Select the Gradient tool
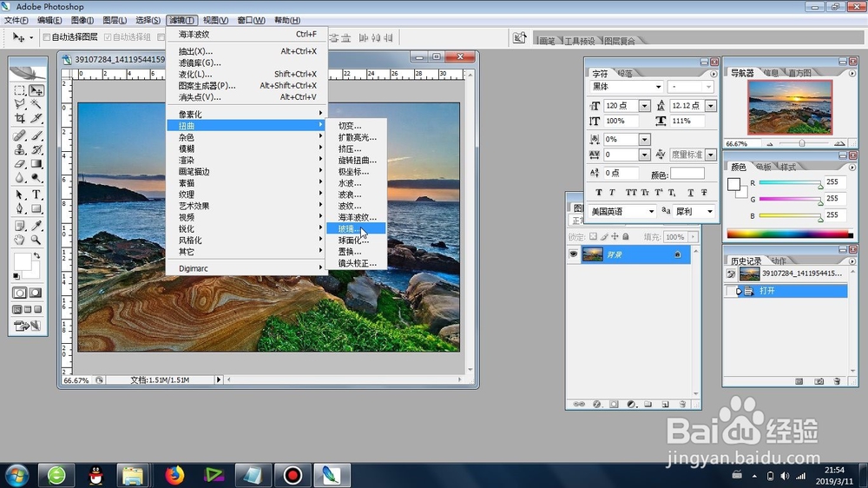The width and height of the screenshot is (868, 488). point(36,164)
